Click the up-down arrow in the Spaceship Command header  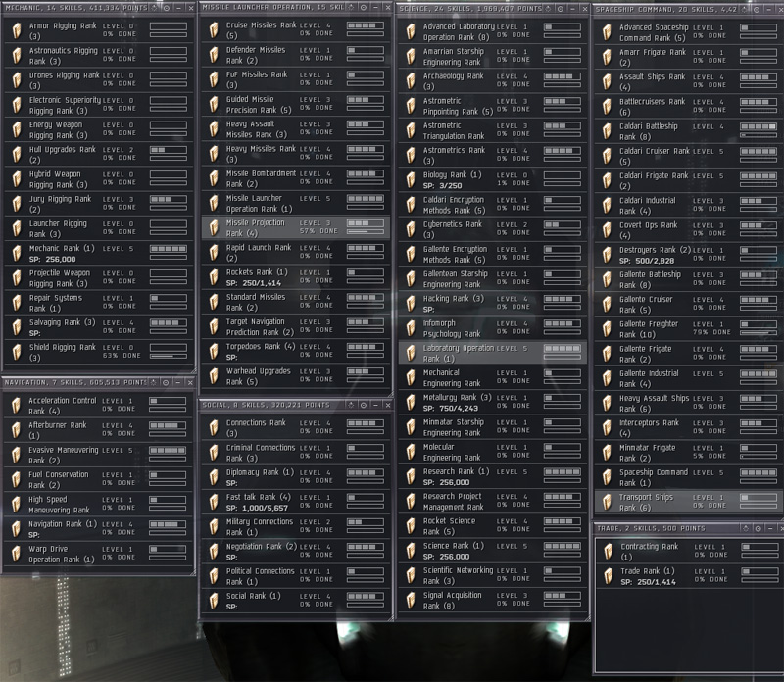pos(745,10)
